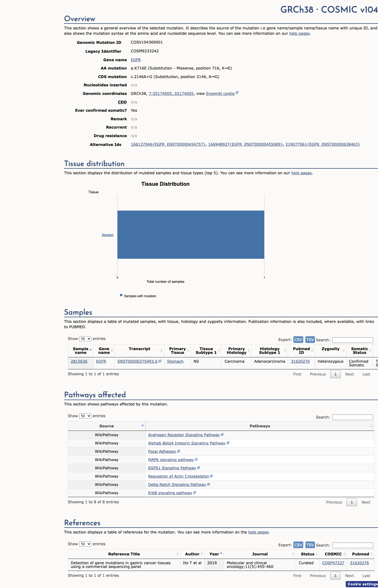The height and width of the screenshot is (588, 378).
Task: Export the Samples table as TSV
Action: (310, 339)
